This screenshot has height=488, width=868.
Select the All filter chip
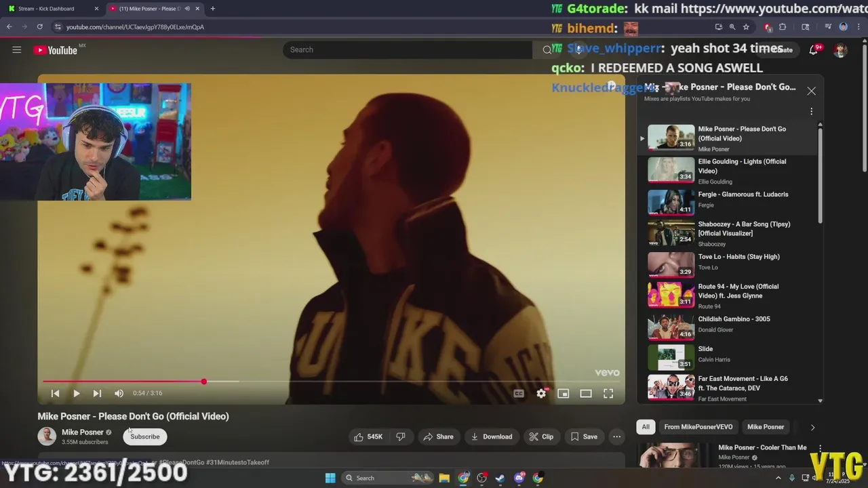[x=646, y=427]
